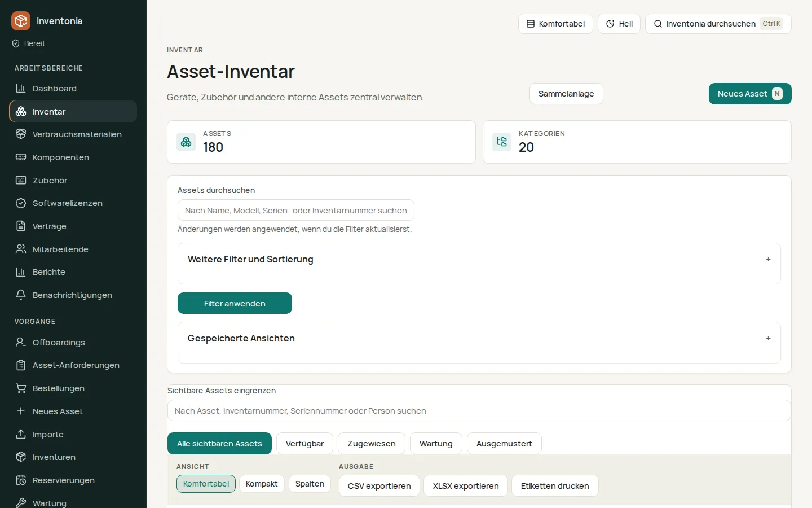Select the Komfortabel view under Ansicht
This screenshot has width=812, height=508.
[x=206, y=484]
